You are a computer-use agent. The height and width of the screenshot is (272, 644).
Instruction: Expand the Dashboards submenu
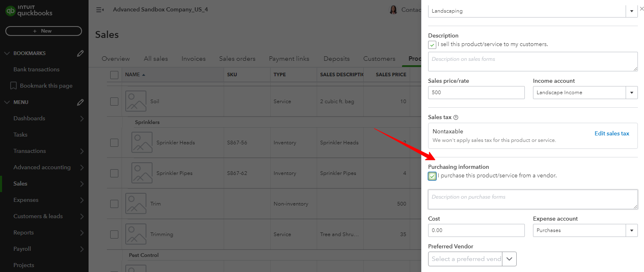point(82,119)
